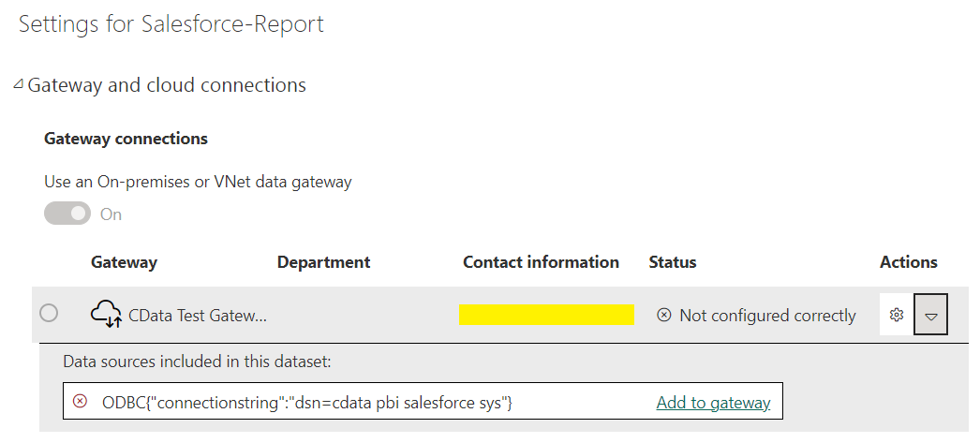980x443 pixels.
Task: Click the 'Contact information' column header
Action: coord(541,262)
